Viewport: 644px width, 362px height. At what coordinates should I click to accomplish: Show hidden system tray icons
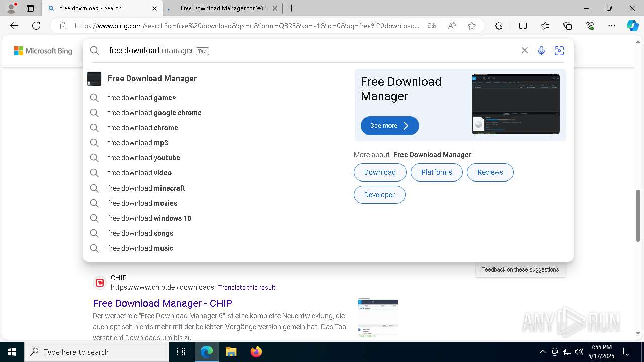click(542, 352)
